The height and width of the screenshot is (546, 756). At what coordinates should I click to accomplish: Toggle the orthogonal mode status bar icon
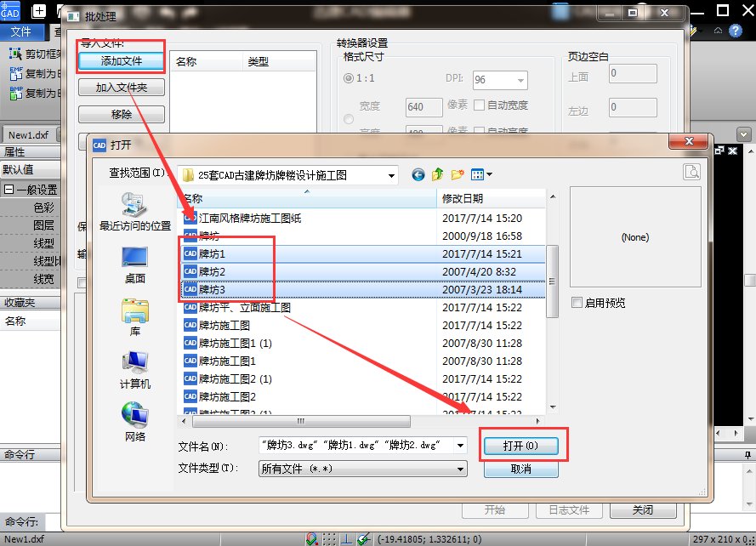pos(346,537)
